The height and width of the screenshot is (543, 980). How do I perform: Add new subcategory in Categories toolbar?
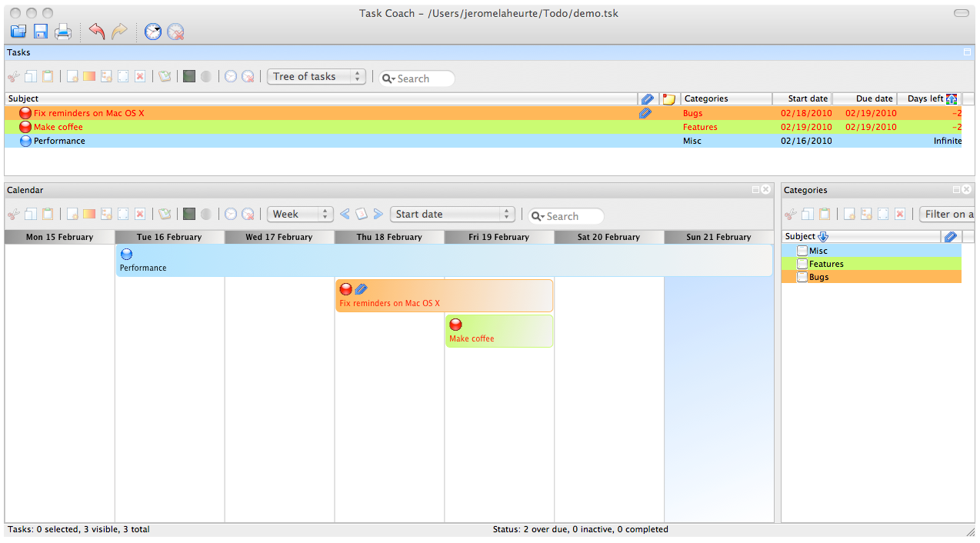(x=866, y=215)
